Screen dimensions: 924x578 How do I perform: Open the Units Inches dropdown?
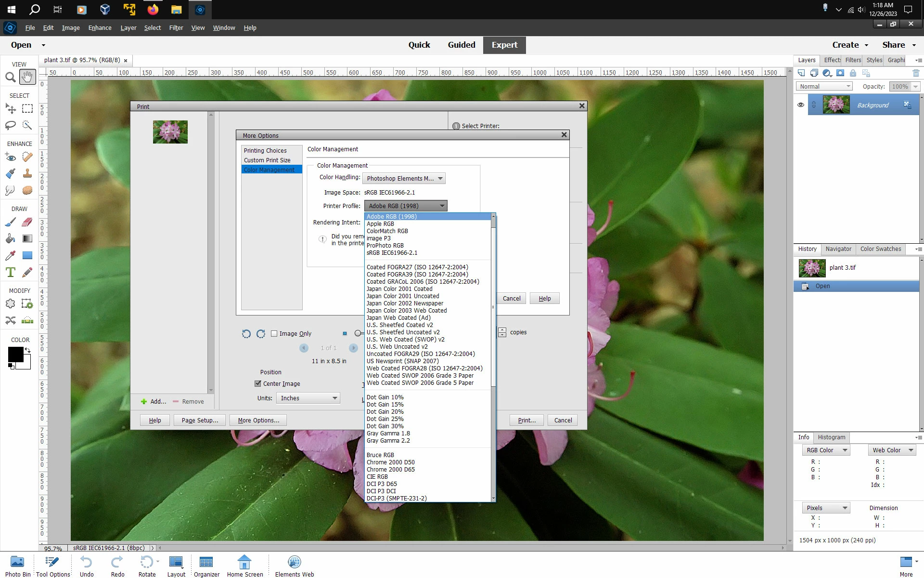pyautogui.click(x=308, y=398)
